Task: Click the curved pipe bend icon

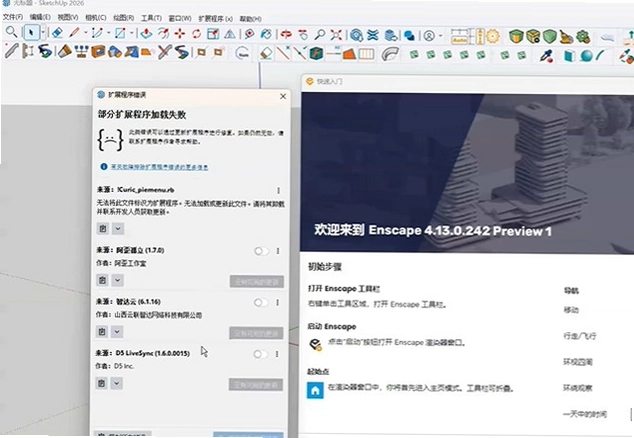Action: tap(390, 54)
